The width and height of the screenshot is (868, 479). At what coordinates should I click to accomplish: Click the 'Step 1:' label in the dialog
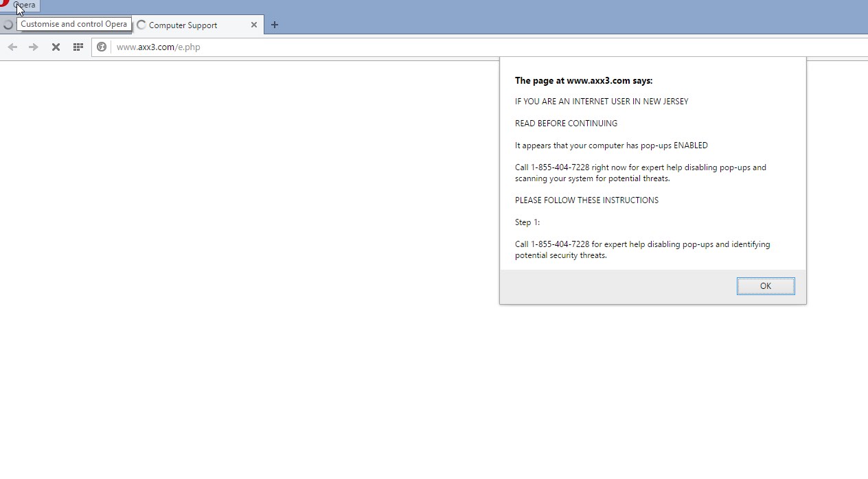527,222
